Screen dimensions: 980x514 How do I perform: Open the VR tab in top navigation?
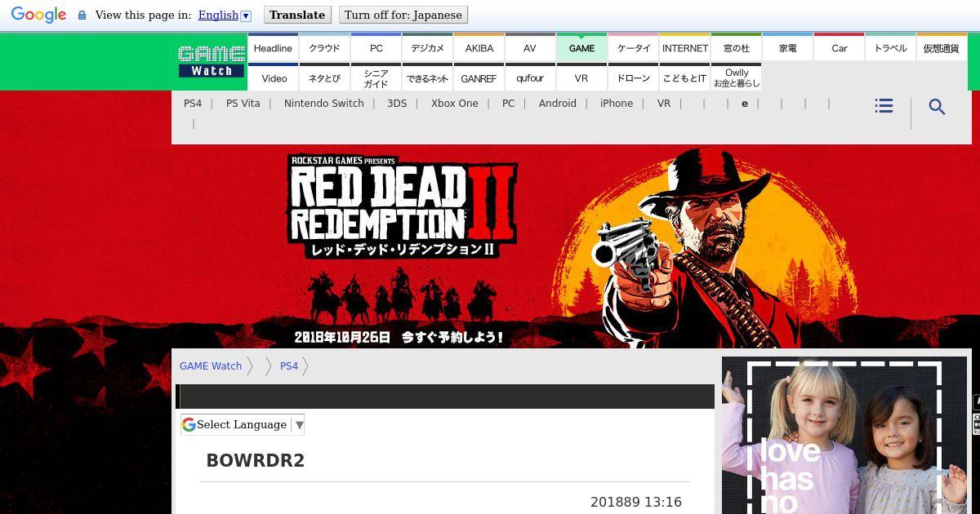point(581,78)
